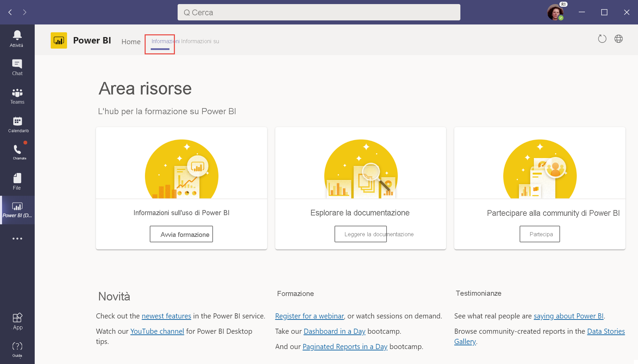Viewport: 638px width, 364px height.
Task: Click 'L'hub per la formazione su Power BI' subtitle
Action: pyautogui.click(x=167, y=111)
